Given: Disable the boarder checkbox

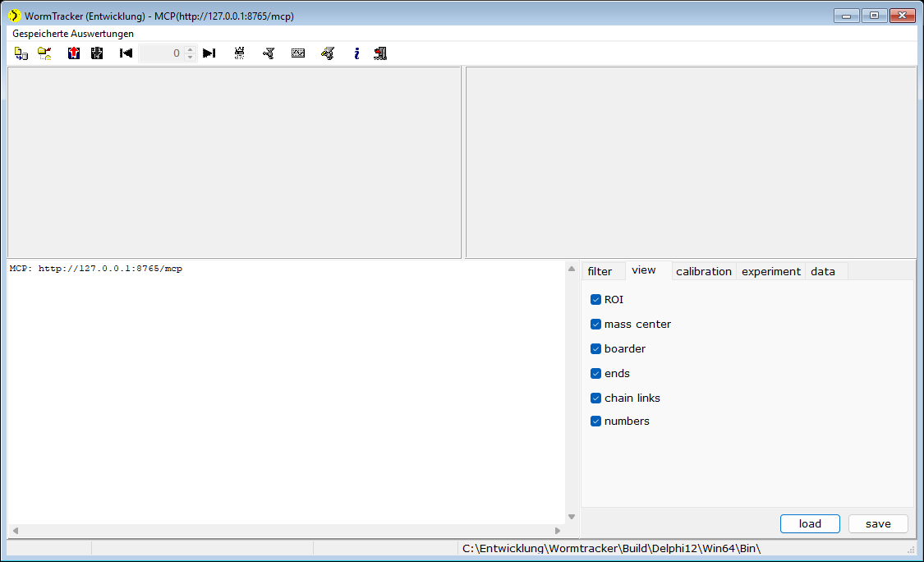Looking at the screenshot, I should (x=595, y=349).
